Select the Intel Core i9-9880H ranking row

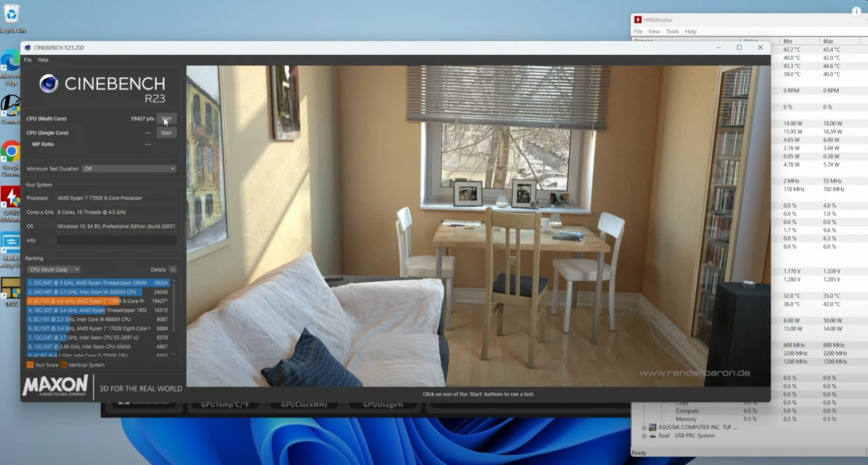[98, 319]
